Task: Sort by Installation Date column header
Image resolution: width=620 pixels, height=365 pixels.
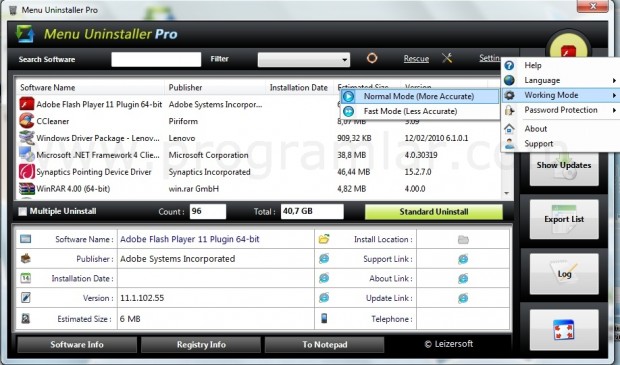Action: click(299, 87)
